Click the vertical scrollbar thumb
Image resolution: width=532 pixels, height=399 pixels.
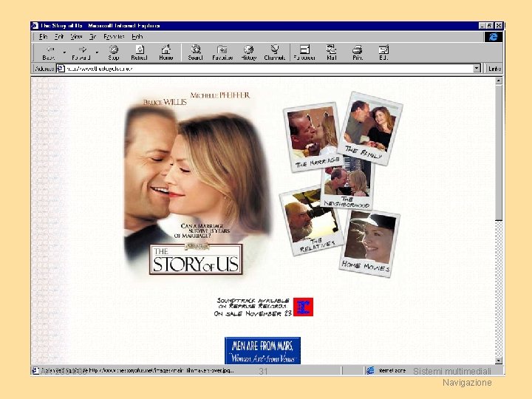click(499, 152)
